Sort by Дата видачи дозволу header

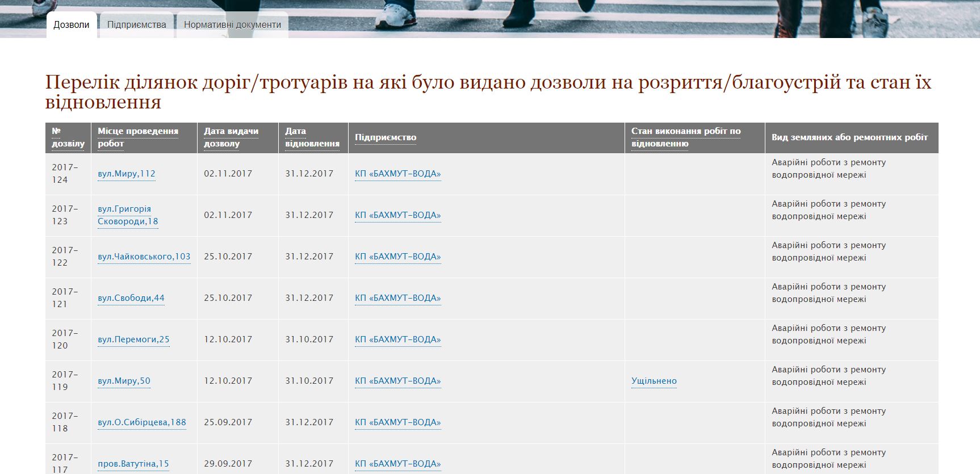point(231,137)
